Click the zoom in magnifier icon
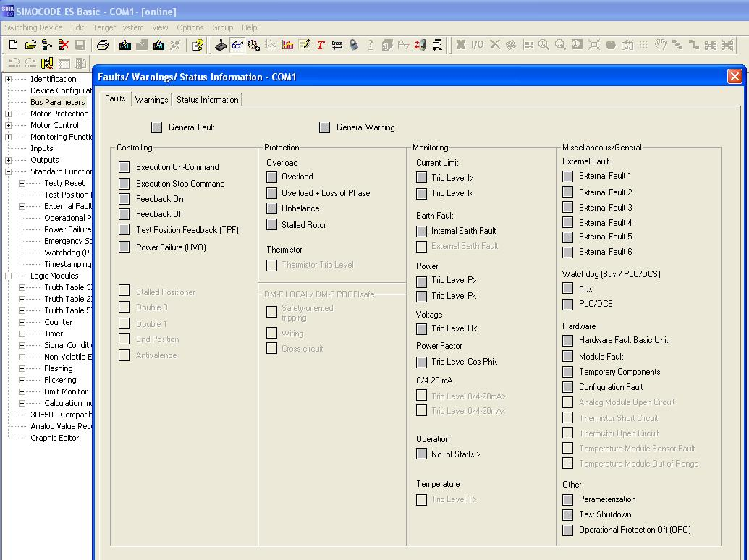This screenshot has height=560, width=749. 543,45
